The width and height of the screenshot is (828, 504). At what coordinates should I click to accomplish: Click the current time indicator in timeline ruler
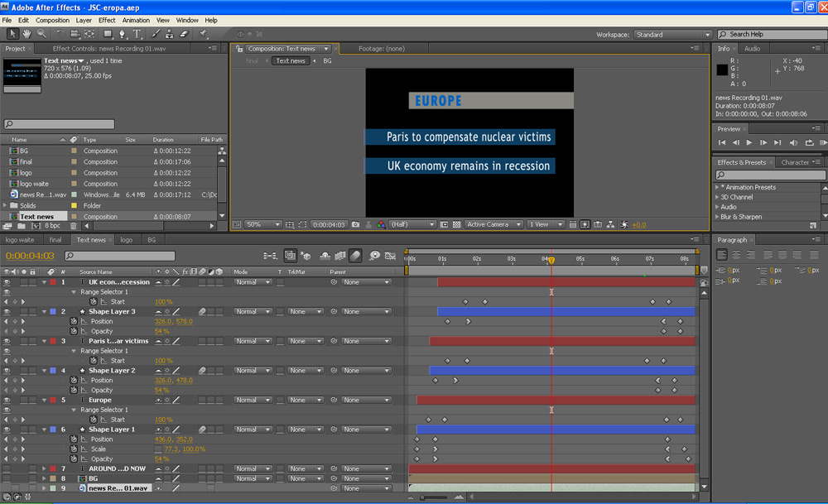(551, 260)
